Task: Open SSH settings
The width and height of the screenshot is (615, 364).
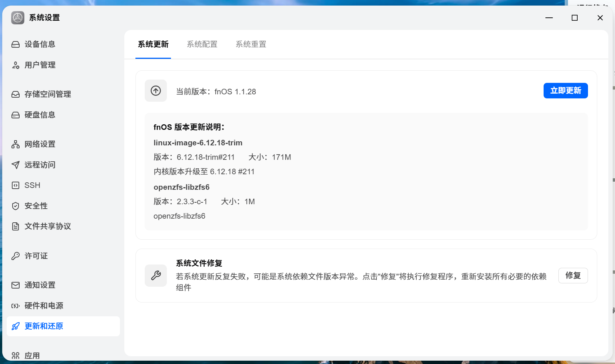Action: [63, 185]
